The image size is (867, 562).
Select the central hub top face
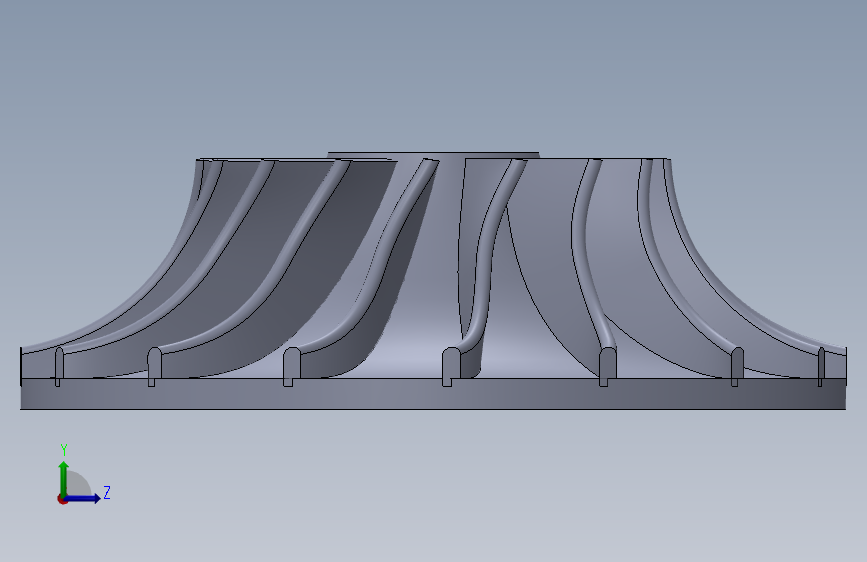click(x=433, y=155)
